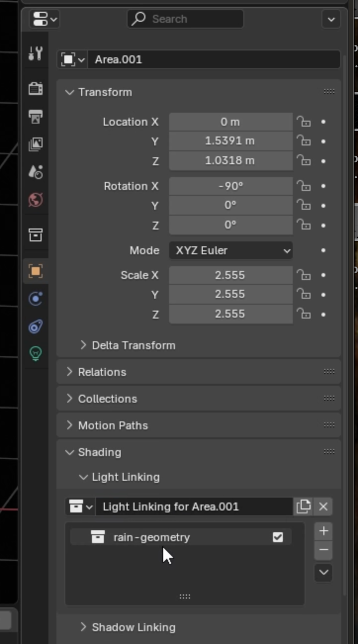
Task: Open the XYZ Euler rotation mode dropdown
Action: [x=230, y=250]
